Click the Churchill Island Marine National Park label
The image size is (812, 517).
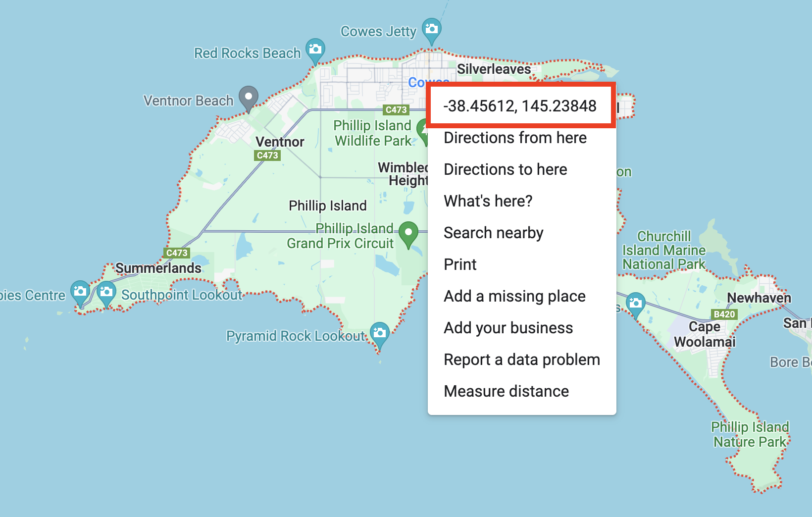[664, 250]
